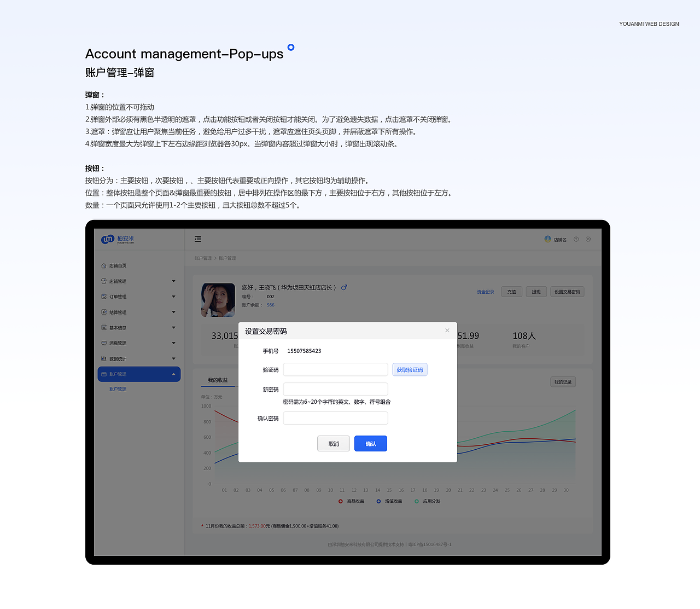The height and width of the screenshot is (609, 700).
Task: Click the card icon in 账户管理 menu
Action: [104, 374]
